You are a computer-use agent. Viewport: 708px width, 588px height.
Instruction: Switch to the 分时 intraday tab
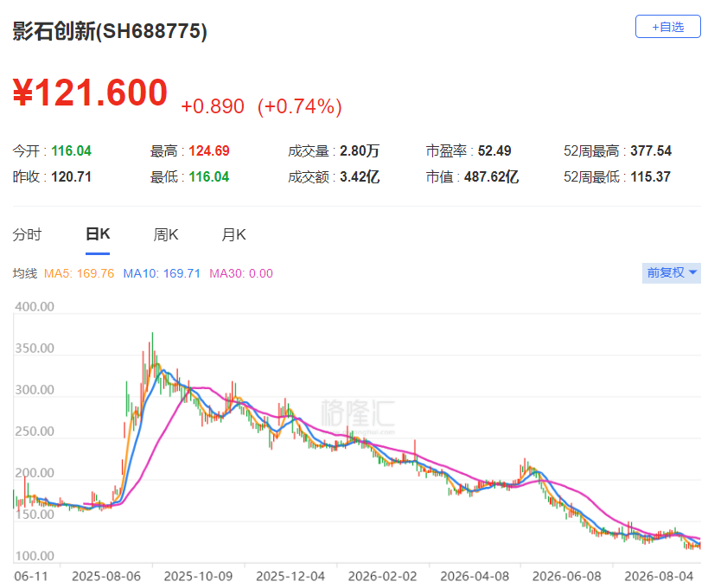27,234
